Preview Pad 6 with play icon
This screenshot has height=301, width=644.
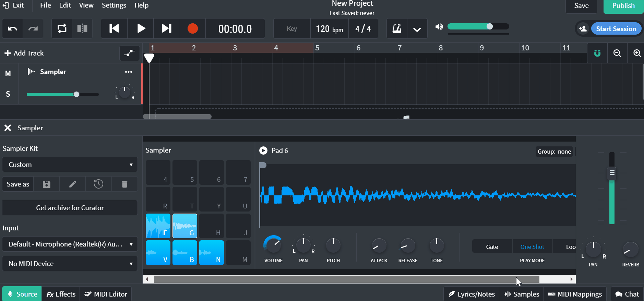point(263,150)
